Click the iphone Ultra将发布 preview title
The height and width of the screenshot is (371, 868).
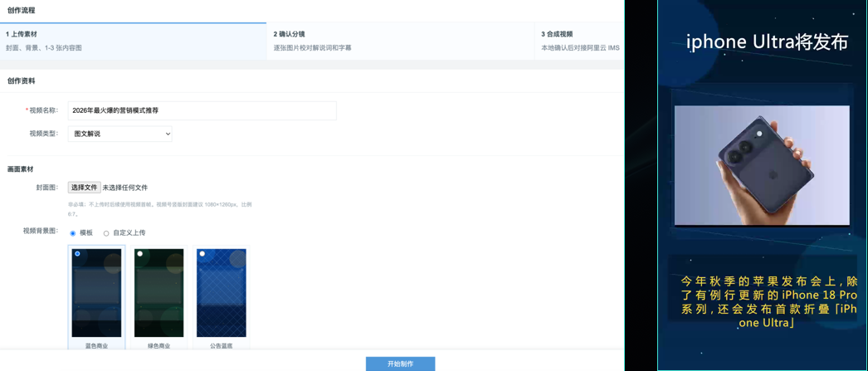tap(768, 42)
